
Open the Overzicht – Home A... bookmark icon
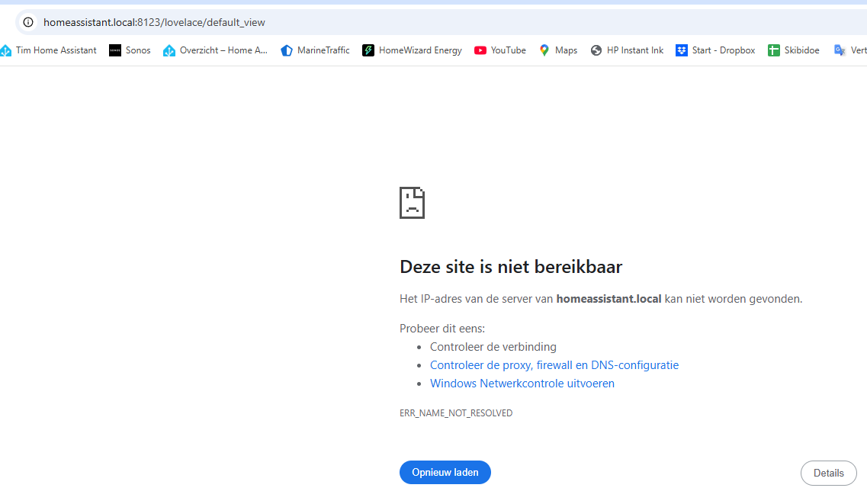[x=169, y=50]
